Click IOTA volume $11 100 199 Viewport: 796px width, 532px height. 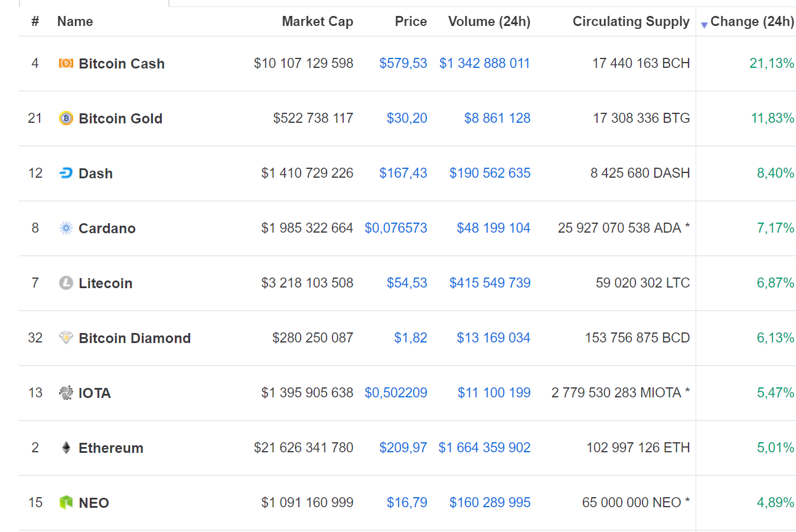pos(494,393)
